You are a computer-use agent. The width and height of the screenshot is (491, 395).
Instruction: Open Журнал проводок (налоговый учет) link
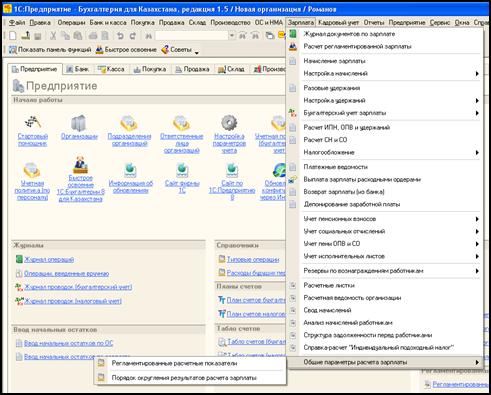click(x=73, y=301)
